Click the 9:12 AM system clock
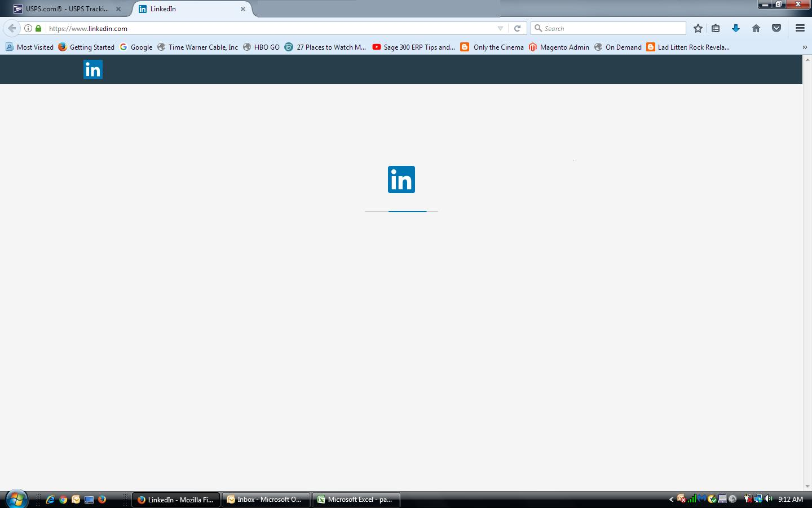This screenshot has height=508, width=812. [791, 500]
